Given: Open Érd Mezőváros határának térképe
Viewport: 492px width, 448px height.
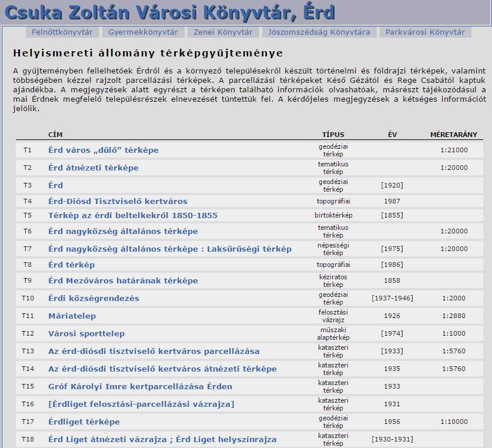Looking at the screenshot, I should pos(123,280).
